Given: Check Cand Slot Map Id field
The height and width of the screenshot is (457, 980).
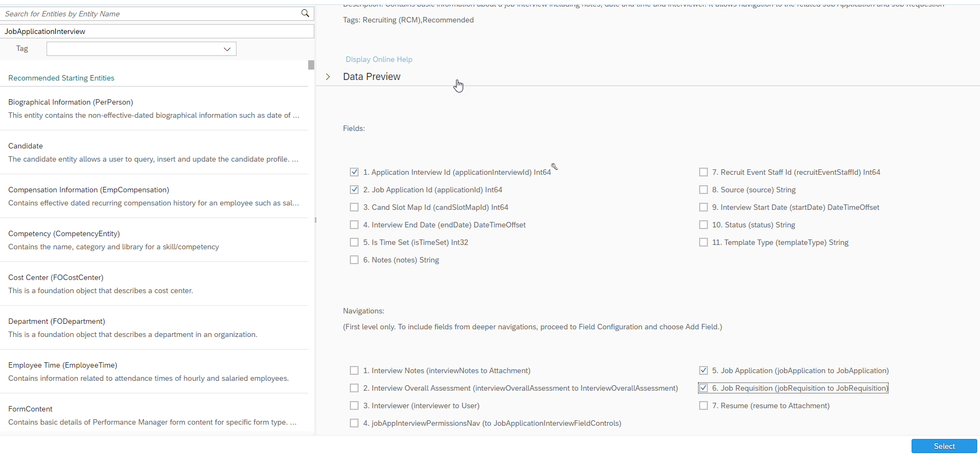Looking at the screenshot, I should [354, 207].
